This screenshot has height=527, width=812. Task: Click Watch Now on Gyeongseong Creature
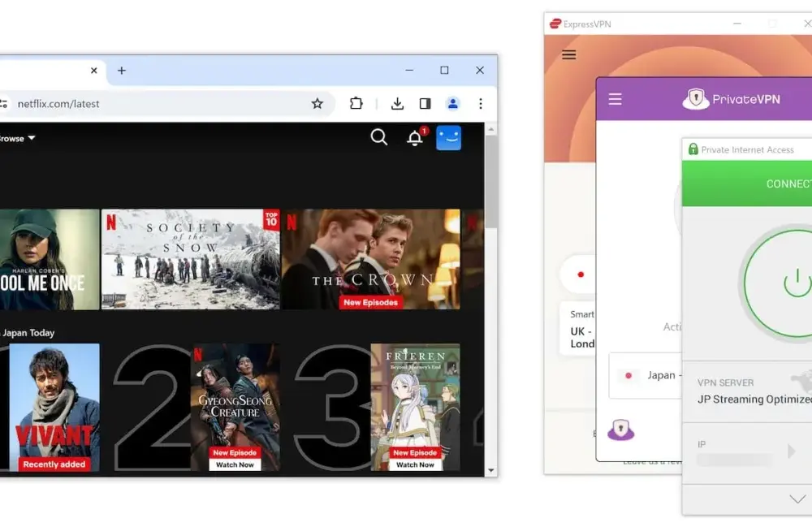(235, 464)
